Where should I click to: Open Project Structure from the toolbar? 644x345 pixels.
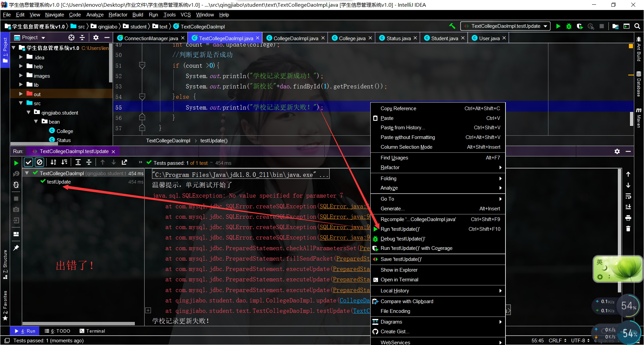point(615,26)
